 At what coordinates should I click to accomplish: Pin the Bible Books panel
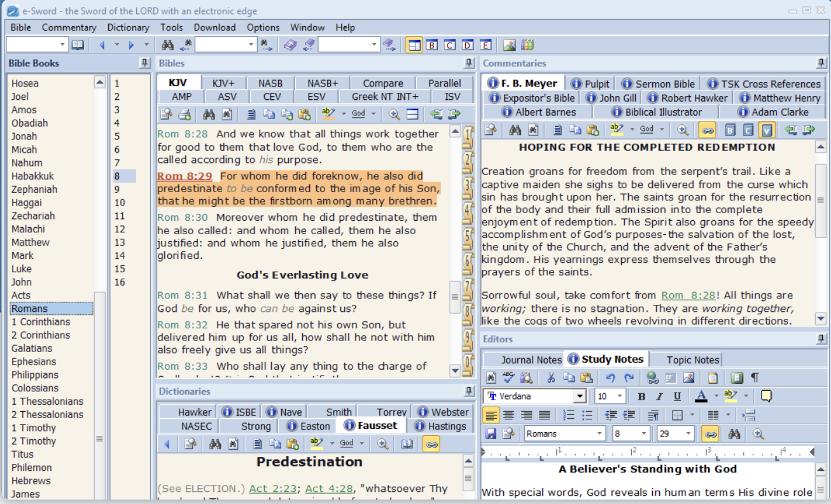[144, 63]
